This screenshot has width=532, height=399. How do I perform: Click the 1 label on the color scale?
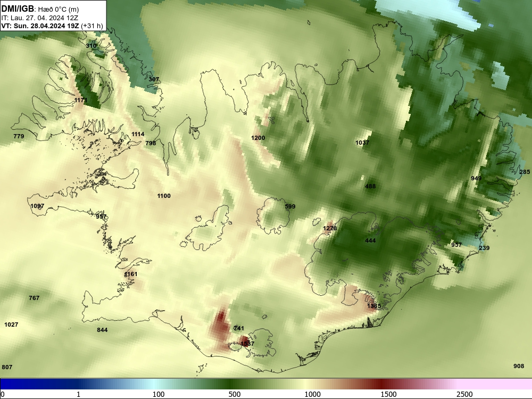[x=78, y=394]
